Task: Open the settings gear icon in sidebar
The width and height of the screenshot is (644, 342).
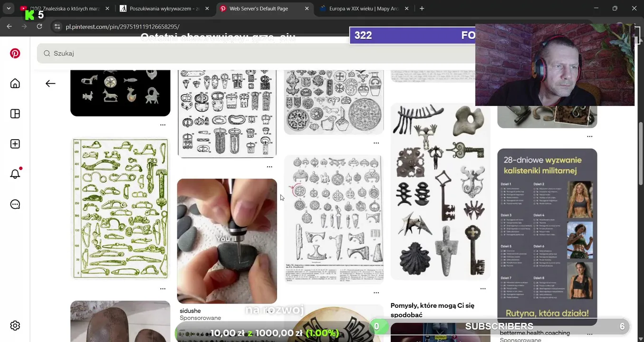Action: [x=15, y=325]
